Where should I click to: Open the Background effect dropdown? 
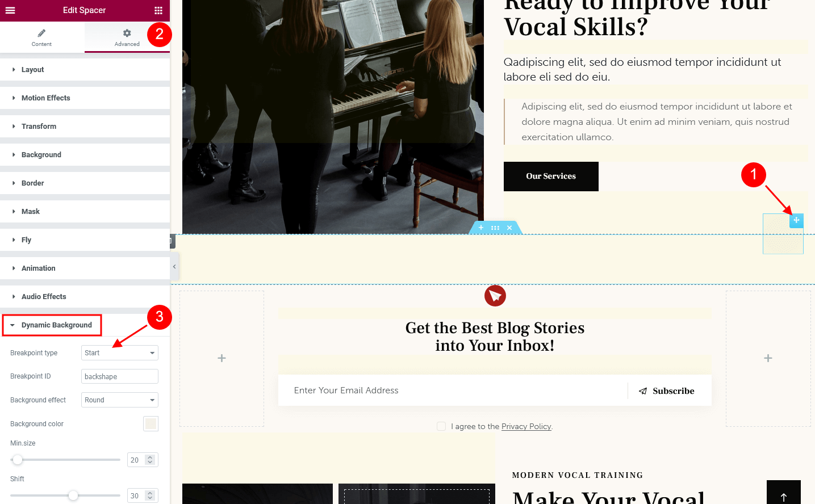pos(120,400)
